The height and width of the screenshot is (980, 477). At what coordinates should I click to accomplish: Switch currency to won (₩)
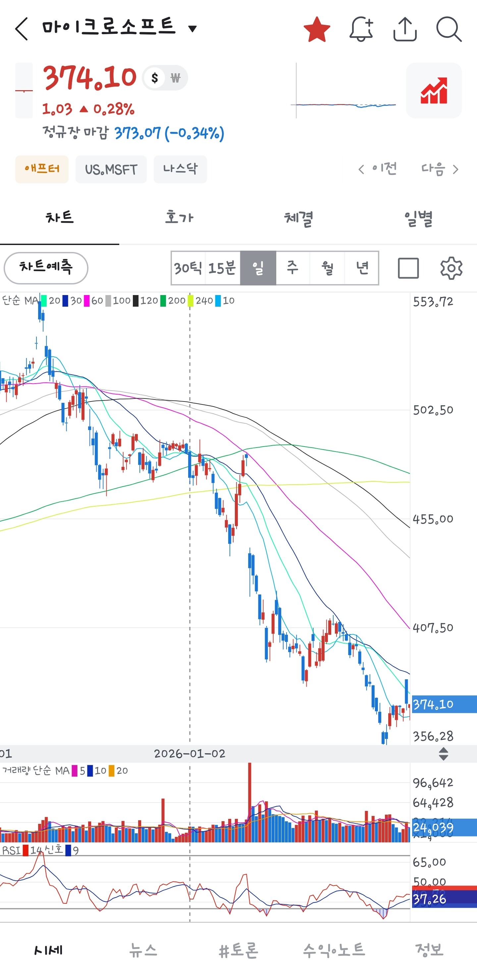pos(175,78)
